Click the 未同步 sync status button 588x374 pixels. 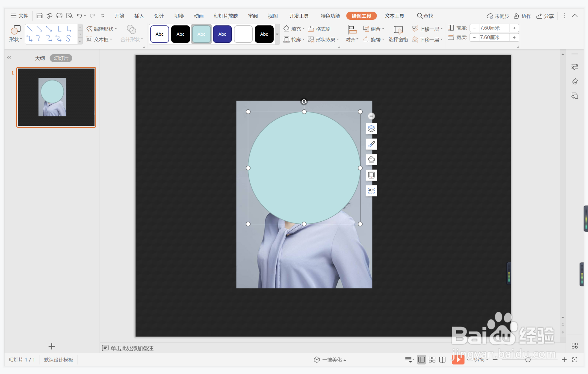point(498,16)
